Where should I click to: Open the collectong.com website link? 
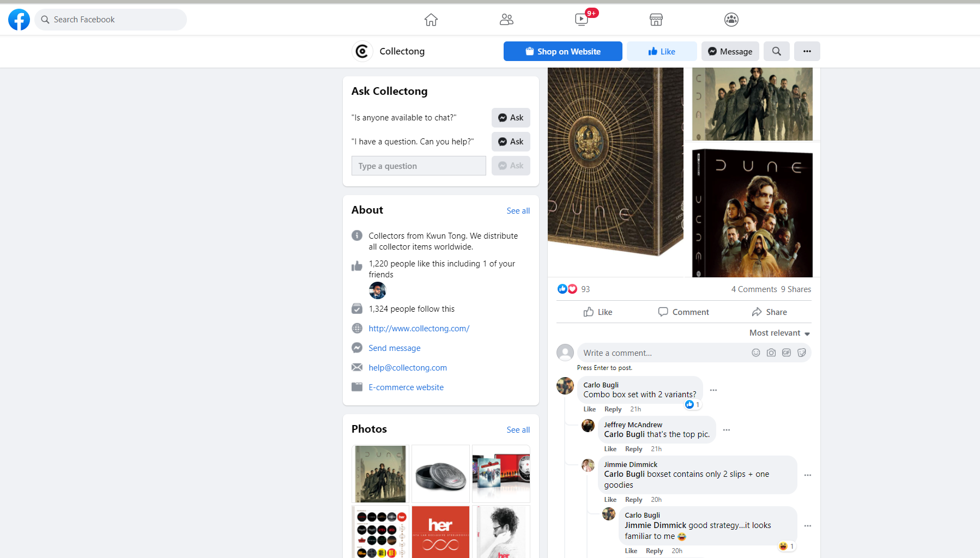click(419, 329)
